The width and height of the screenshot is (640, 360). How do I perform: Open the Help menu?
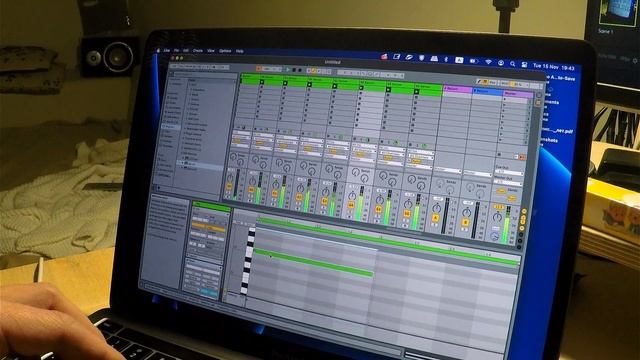click(240, 51)
